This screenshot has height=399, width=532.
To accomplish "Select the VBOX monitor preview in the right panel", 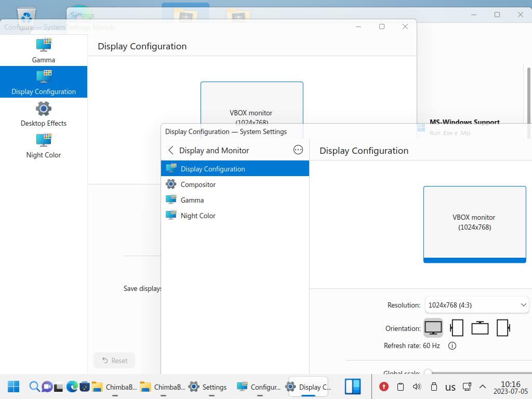I will point(474,223).
